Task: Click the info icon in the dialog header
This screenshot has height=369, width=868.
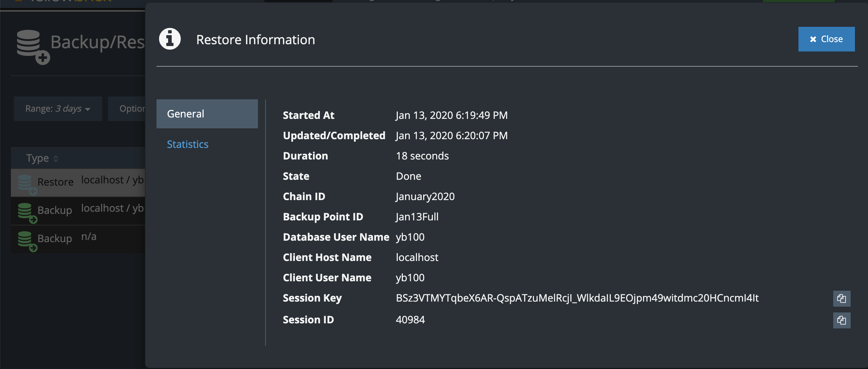Action: (170, 39)
